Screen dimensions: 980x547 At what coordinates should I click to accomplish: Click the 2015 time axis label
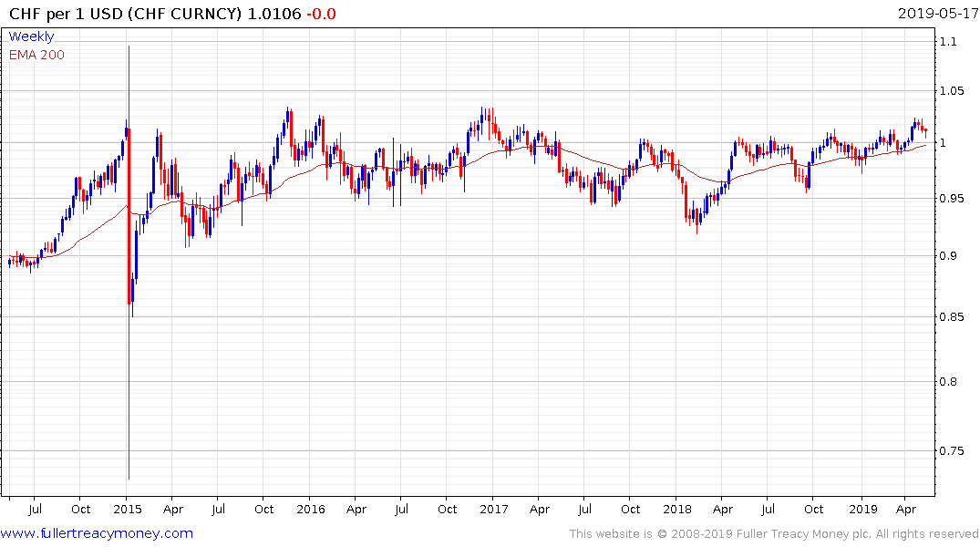click(128, 510)
